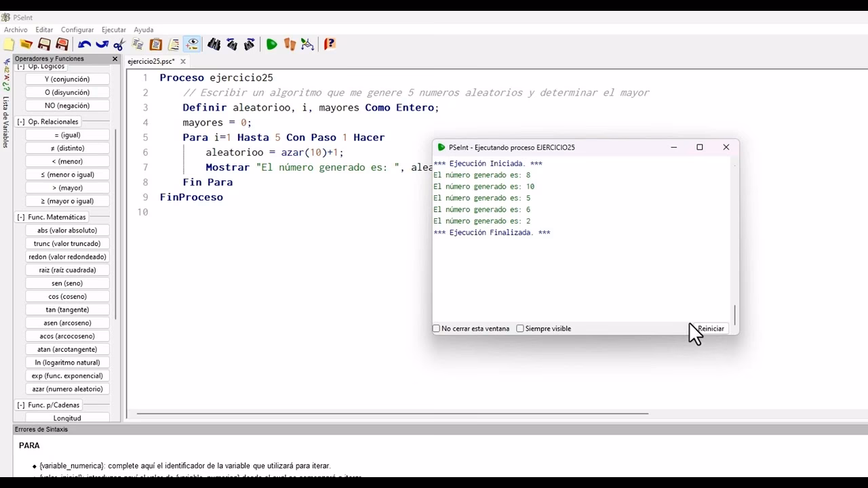Click the Save file floppy icon

pos(44,45)
